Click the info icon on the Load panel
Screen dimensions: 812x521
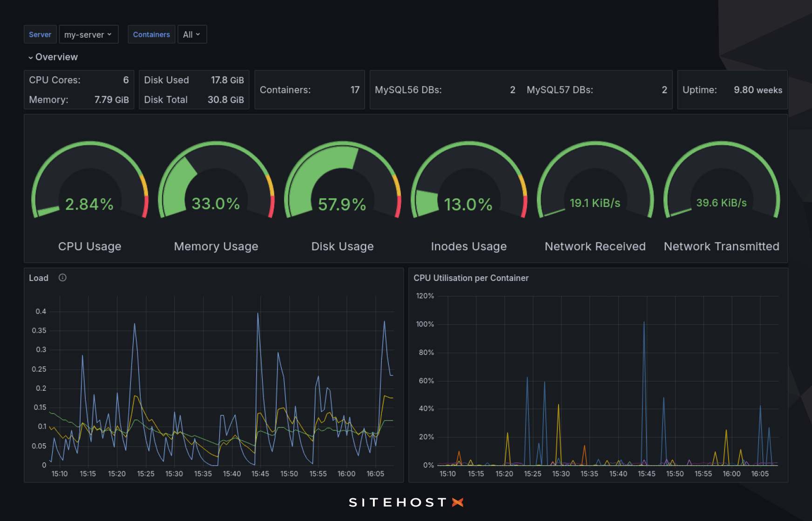pyautogui.click(x=62, y=278)
